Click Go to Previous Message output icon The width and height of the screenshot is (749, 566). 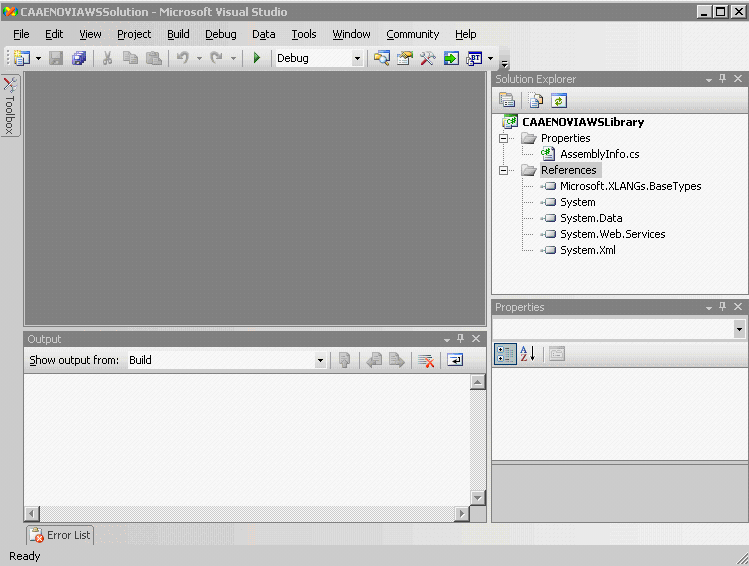click(x=374, y=360)
